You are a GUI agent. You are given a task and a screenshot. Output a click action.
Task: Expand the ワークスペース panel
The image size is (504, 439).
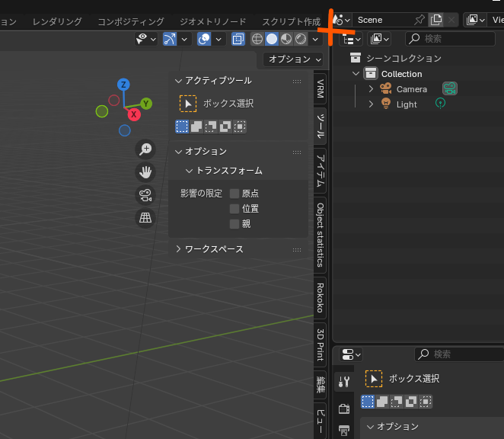point(178,249)
